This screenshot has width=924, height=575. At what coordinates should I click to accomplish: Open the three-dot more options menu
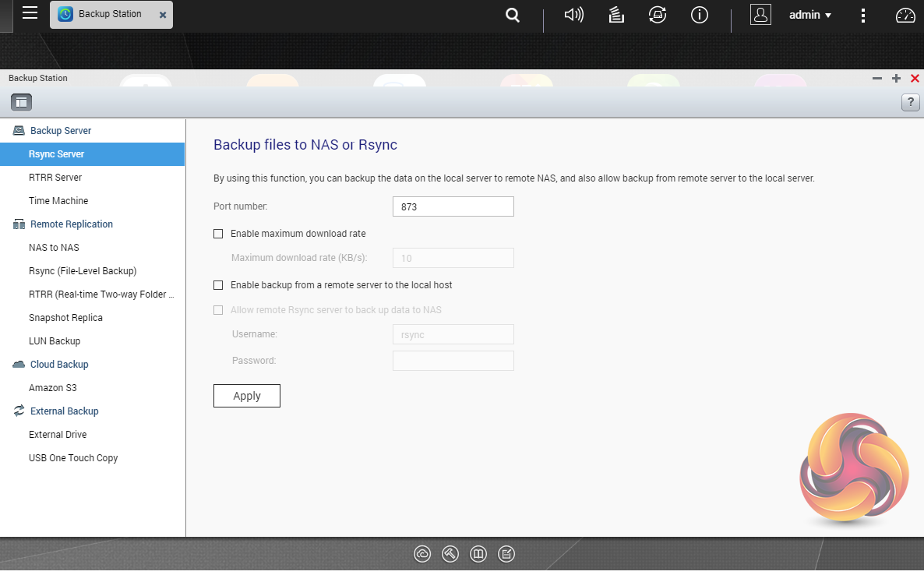863,15
